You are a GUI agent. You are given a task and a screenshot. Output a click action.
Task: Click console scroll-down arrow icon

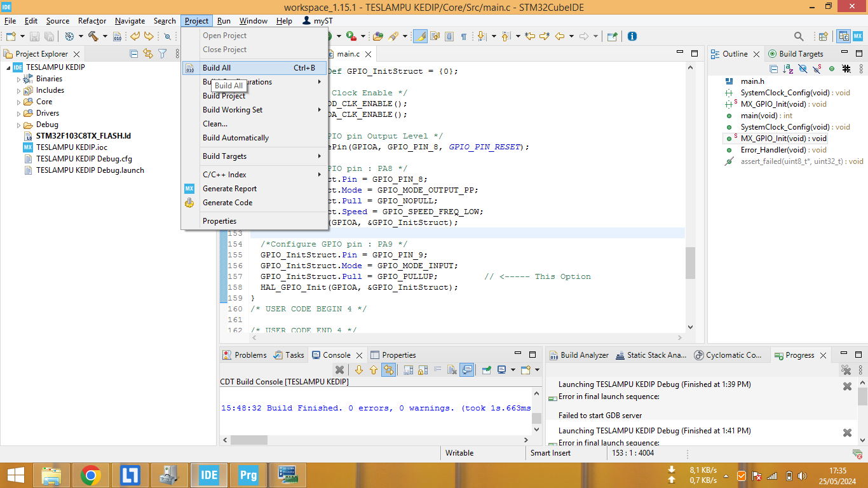358,370
